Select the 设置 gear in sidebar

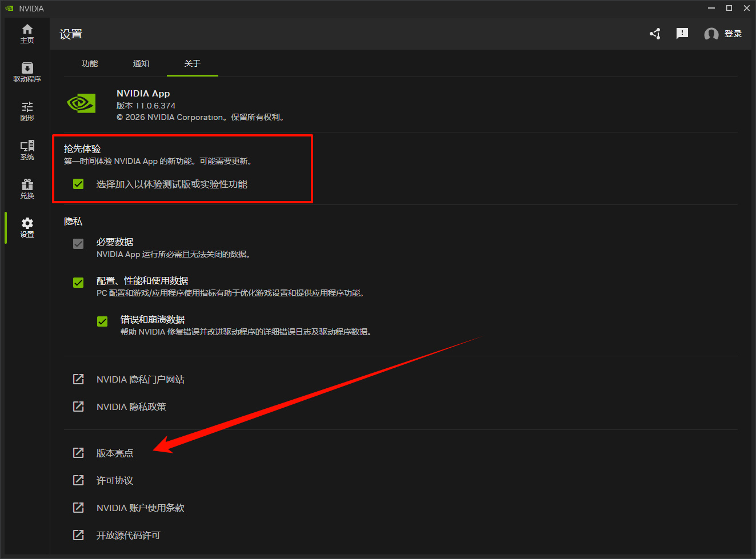tap(27, 228)
